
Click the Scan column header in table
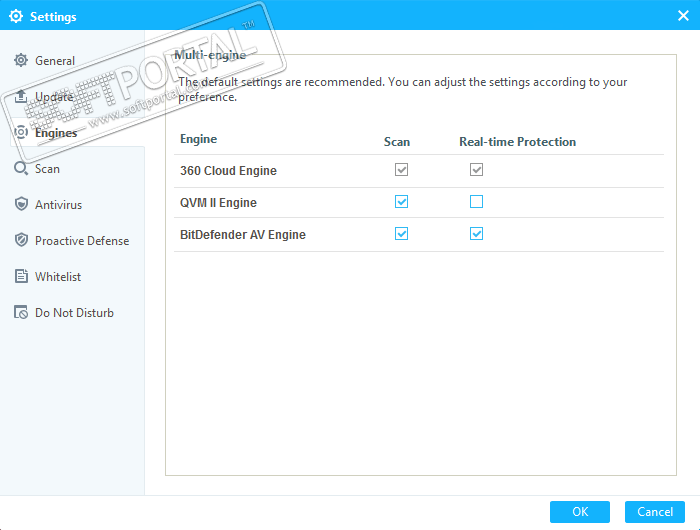coord(397,142)
